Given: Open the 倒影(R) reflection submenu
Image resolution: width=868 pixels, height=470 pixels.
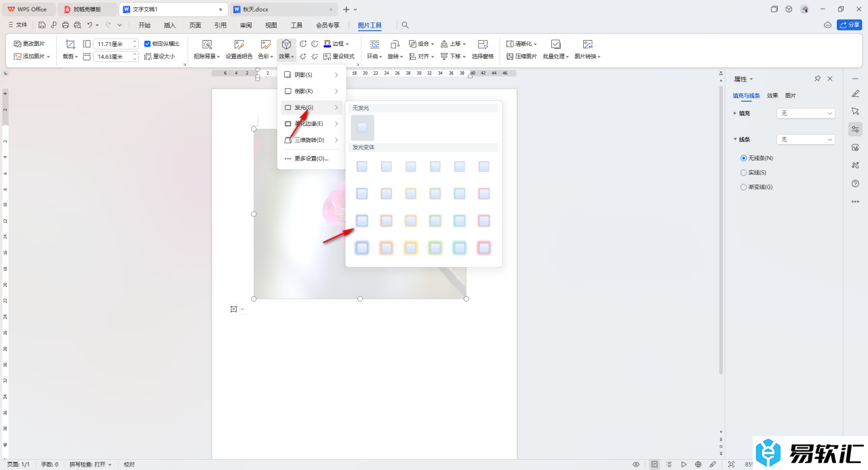Looking at the screenshot, I should pyautogui.click(x=312, y=91).
